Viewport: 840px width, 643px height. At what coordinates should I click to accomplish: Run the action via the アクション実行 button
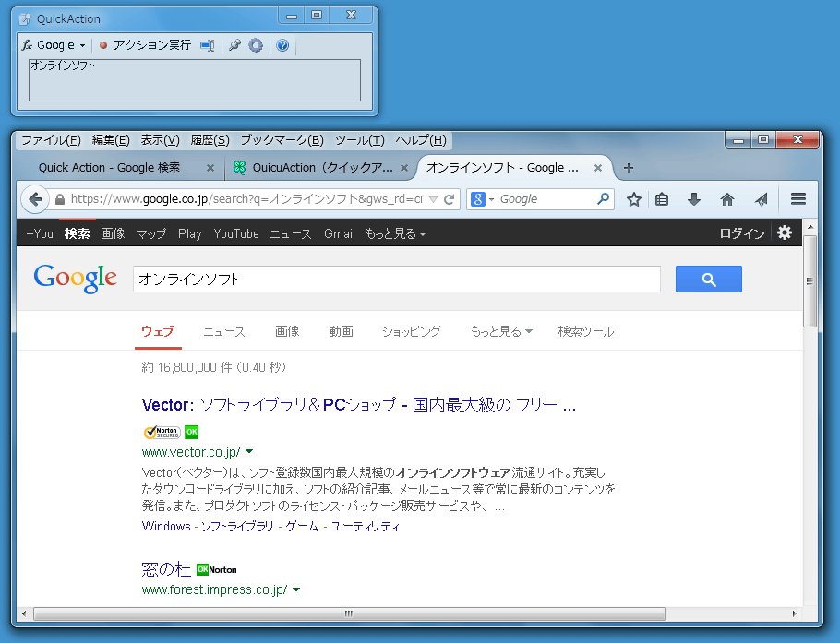click(145, 45)
